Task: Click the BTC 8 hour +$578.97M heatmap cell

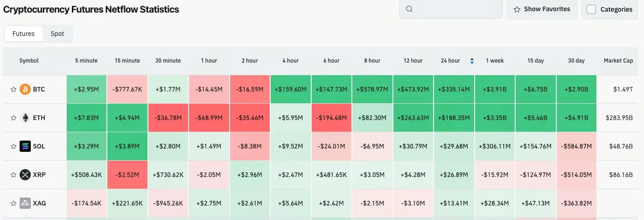Action: 372,89
